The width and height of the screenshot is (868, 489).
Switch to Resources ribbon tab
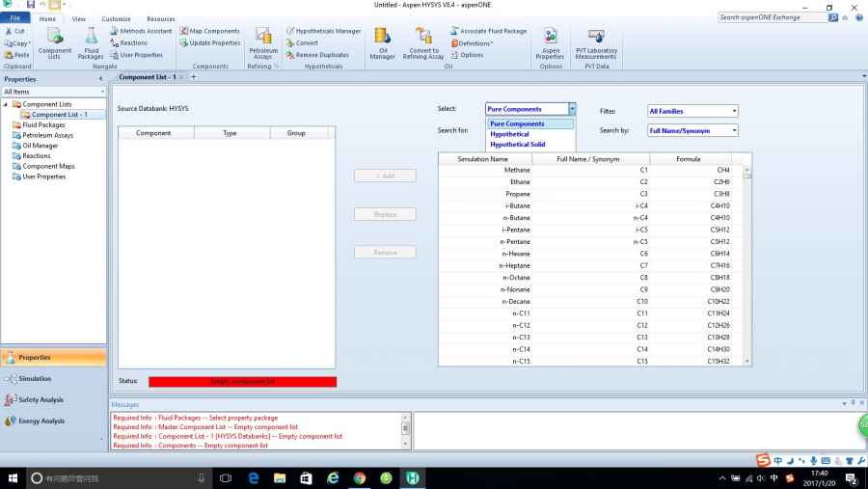click(160, 19)
